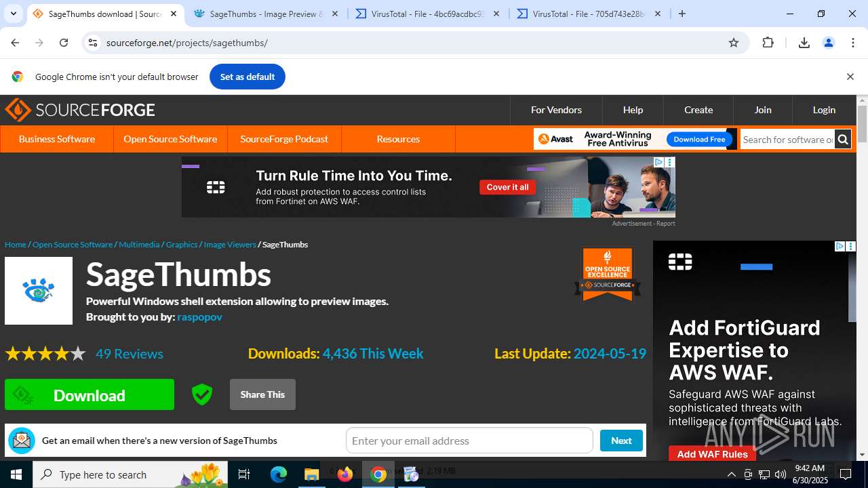Open raspopov author link
Image resolution: width=868 pixels, height=488 pixels.
point(199,317)
